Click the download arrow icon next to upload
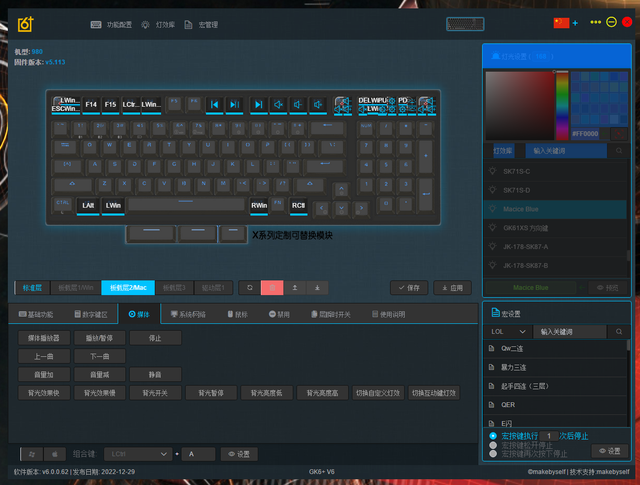640x485 pixels. (x=317, y=288)
